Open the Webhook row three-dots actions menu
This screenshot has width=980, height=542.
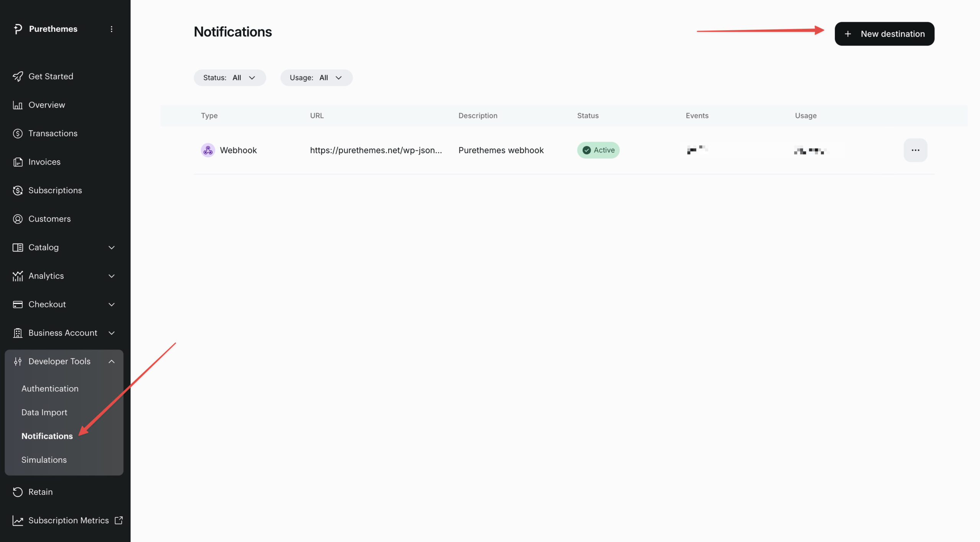[x=915, y=150]
